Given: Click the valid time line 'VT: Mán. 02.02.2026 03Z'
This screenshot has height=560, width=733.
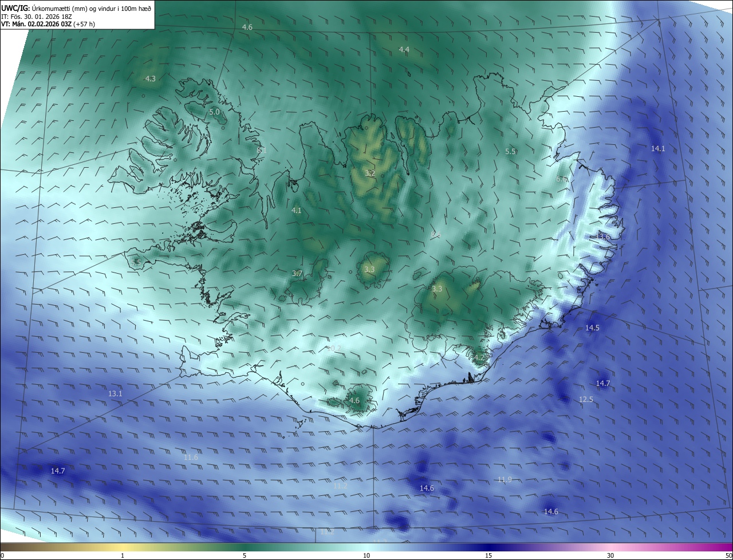Looking at the screenshot, I should pyautogui.click(x=36, y=24).
